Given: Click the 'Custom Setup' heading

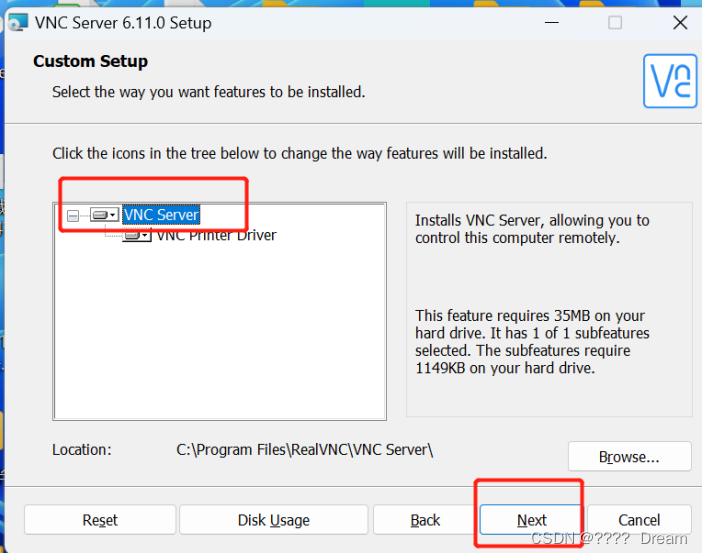Looking at the screenshot, I should [90, 61].
